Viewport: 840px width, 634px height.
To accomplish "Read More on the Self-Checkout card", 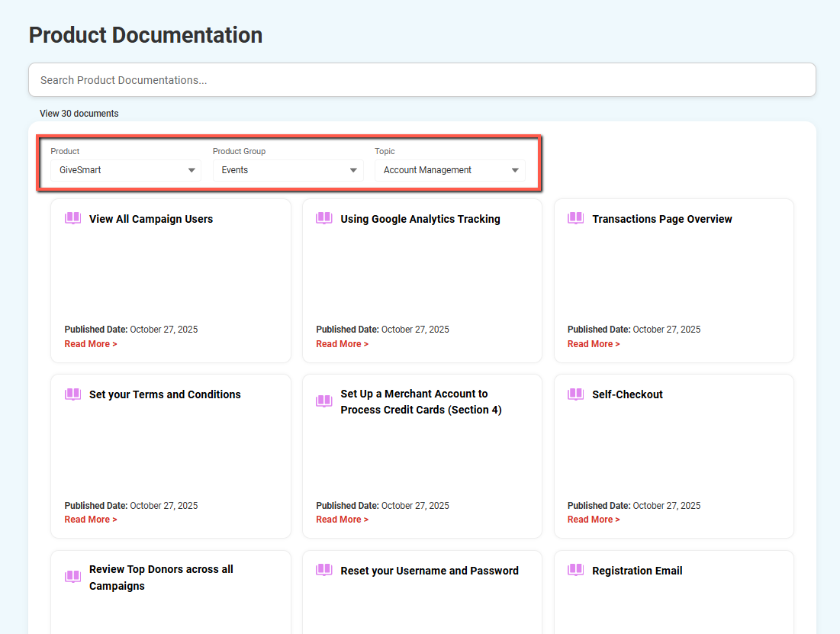I will 594,520.
